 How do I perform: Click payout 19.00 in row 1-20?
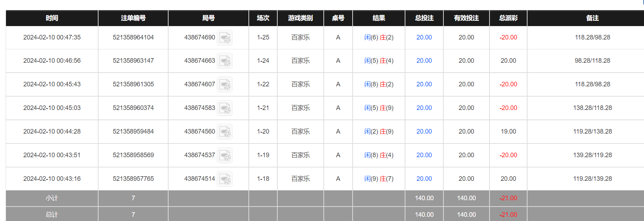pos(508,131)
